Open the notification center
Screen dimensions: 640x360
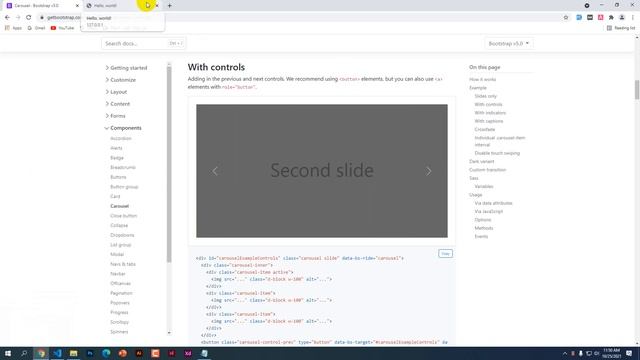pyautogui.click(x=629, y=353)
